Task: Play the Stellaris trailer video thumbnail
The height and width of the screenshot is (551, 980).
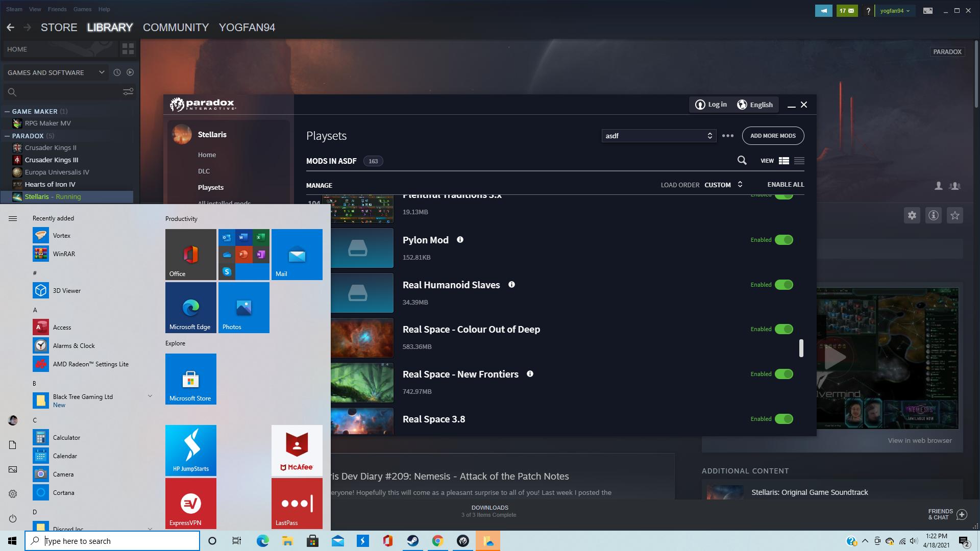Action: pyautogui.click(x=836, y=358)
